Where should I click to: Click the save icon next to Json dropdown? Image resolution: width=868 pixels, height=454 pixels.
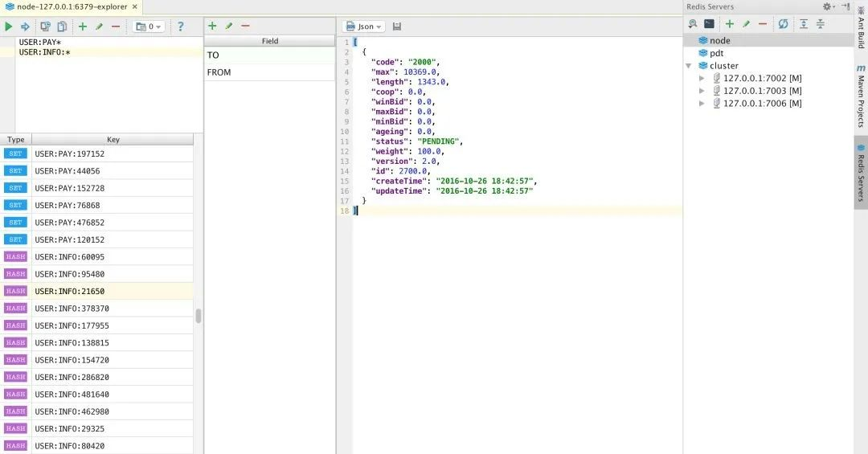point(397,27)
